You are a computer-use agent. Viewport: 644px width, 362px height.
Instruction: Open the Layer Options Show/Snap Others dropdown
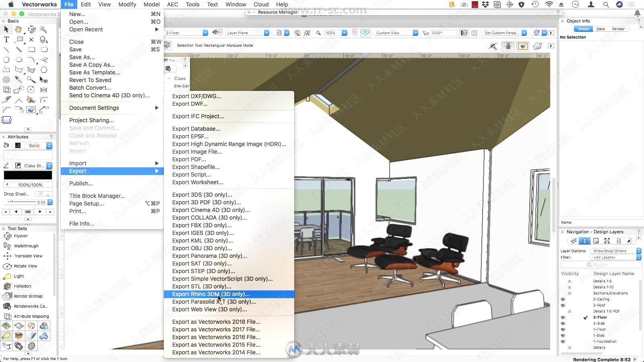pos(615,251)
